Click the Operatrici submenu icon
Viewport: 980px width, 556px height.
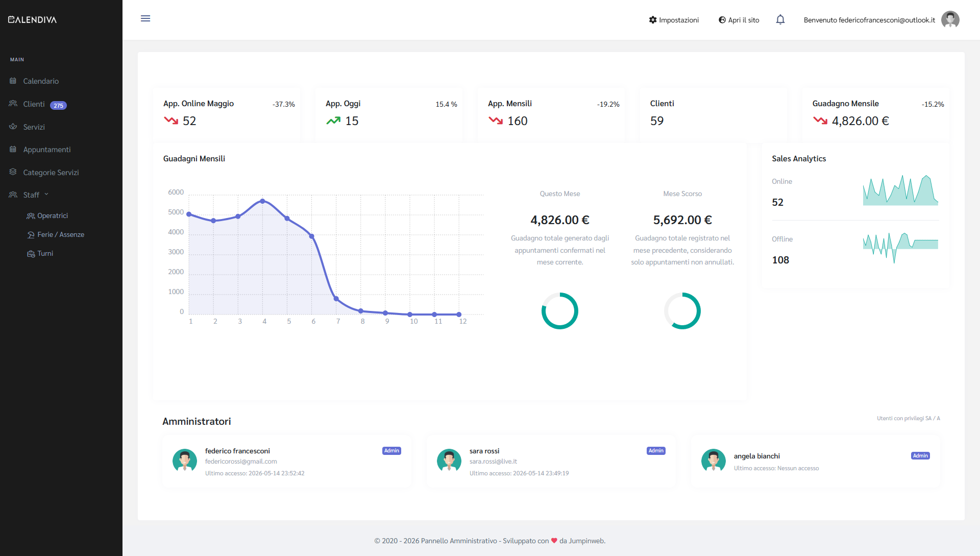[31, 216]
